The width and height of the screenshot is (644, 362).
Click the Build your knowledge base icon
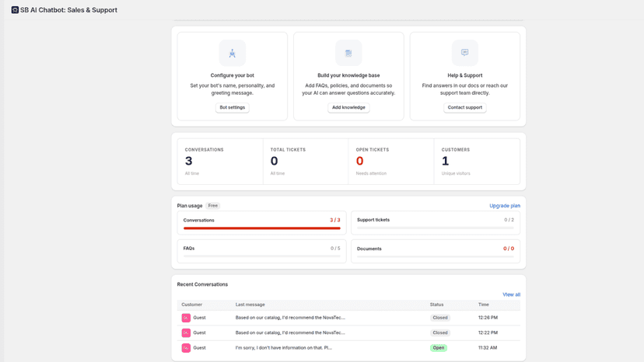click(348, 53)
